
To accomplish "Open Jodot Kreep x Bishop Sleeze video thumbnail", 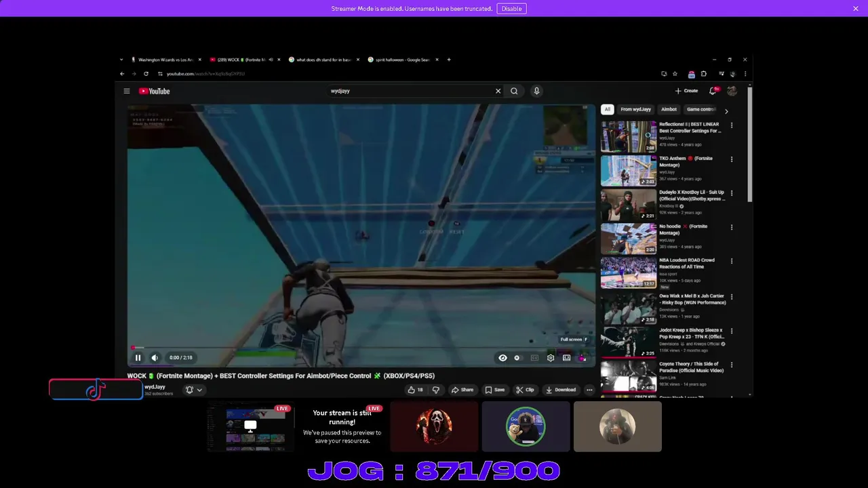I will [x=629, y=342].
